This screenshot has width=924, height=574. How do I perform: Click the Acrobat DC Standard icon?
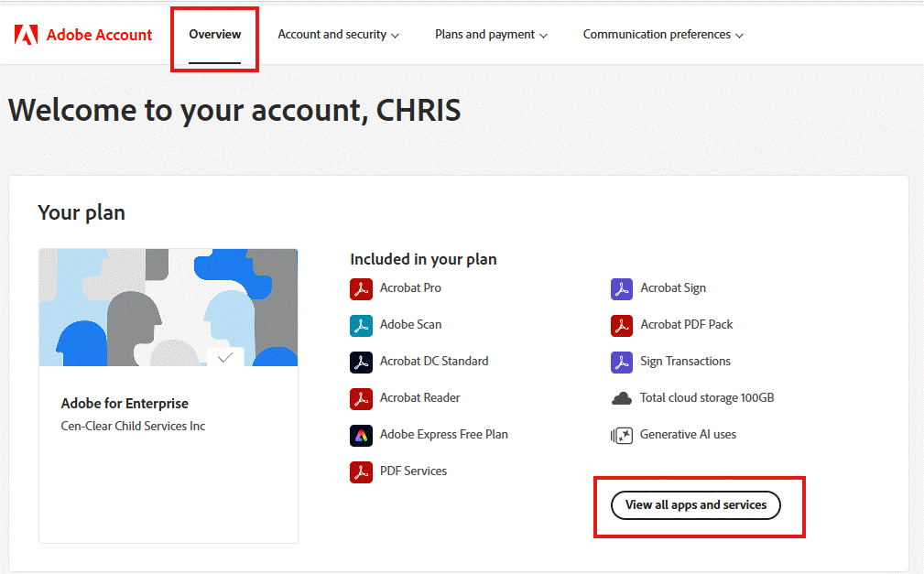coord(361,362)
